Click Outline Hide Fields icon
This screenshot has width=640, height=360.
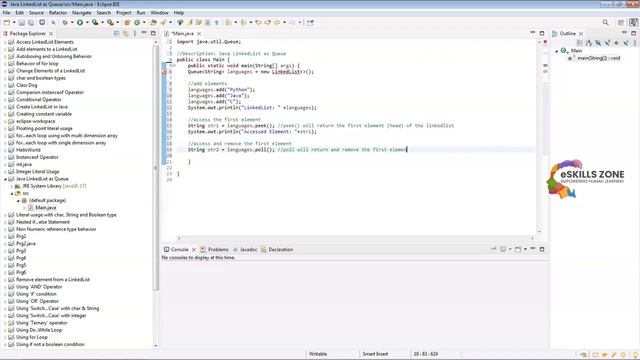(598, 42)
